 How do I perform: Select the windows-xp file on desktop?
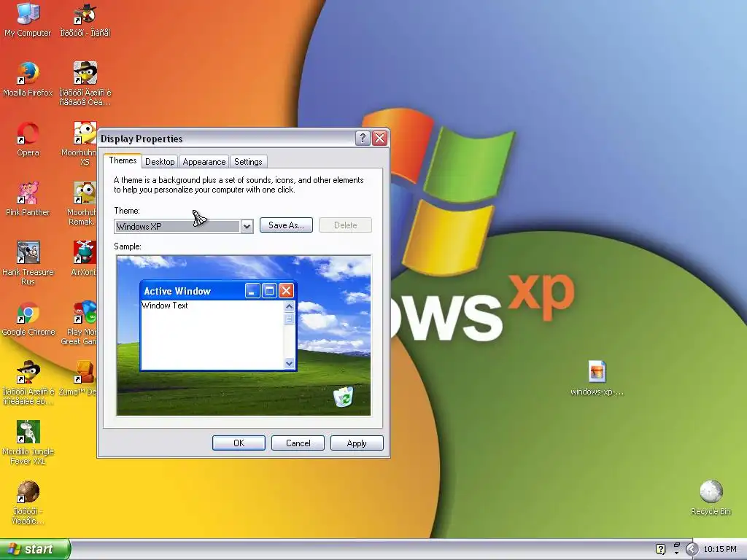point(597,378)
